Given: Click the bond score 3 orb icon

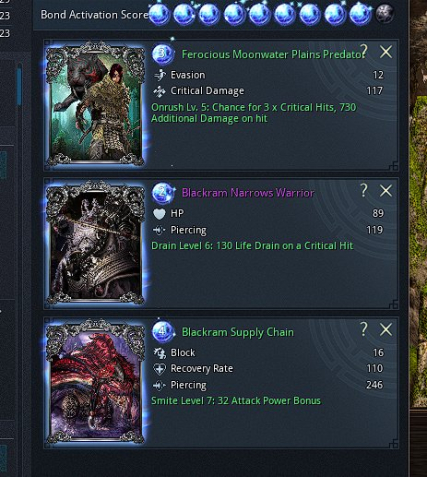Looking at the screenshot, I should (163, 54).
